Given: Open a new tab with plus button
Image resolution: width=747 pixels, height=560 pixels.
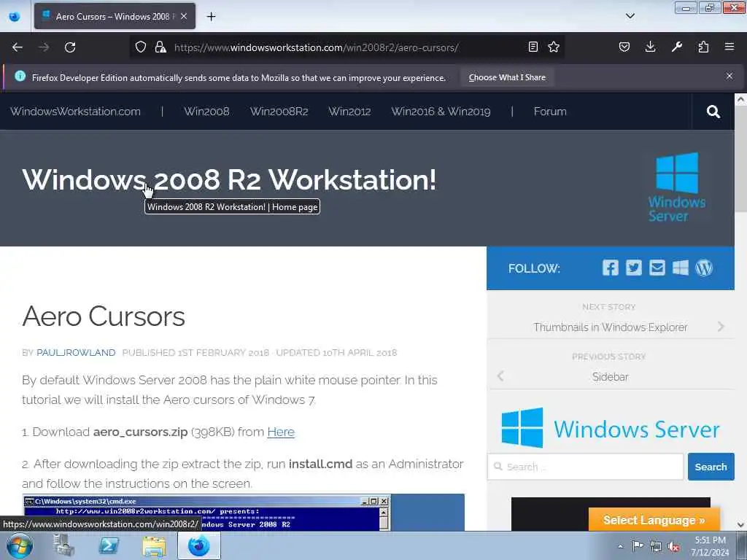Looking at the screenshot, I should point(211,17).
